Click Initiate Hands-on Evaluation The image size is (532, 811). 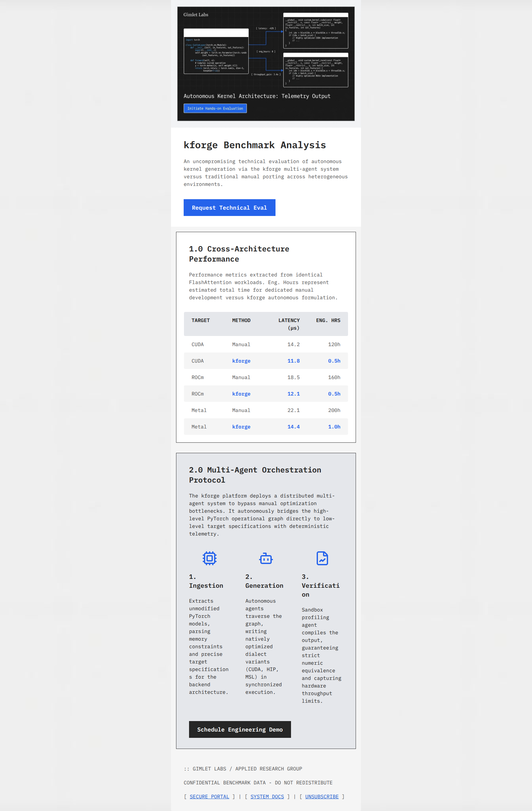point(215,108)
